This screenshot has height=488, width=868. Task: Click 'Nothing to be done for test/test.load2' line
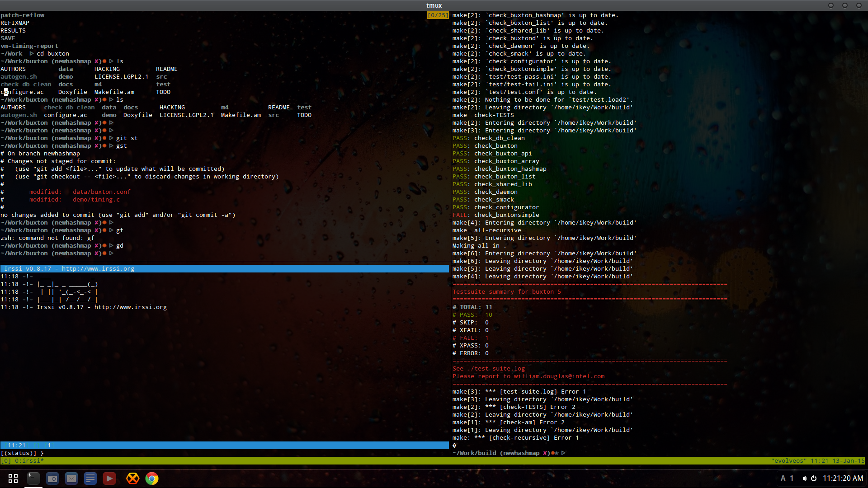coord(543,100)
